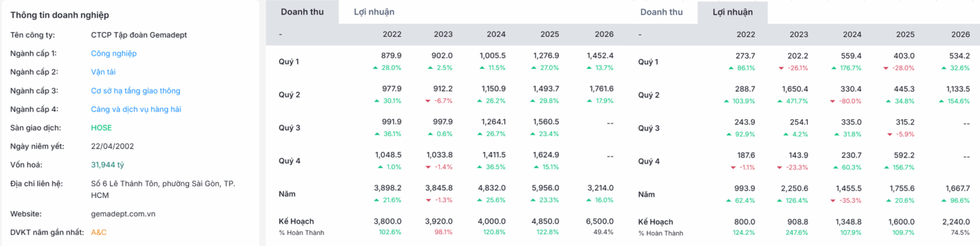Open the Vận tải sector link
The image size is (980, 246).
click(104, 72)
